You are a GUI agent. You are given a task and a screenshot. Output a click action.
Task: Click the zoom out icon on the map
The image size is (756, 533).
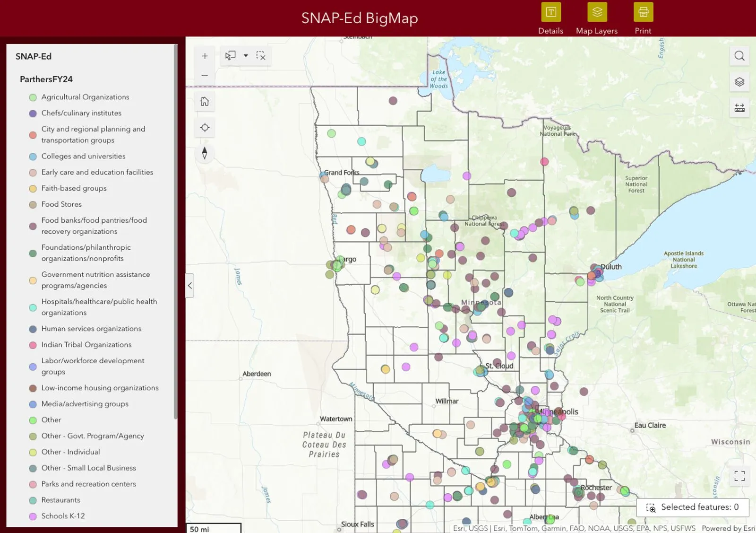pos(205,75)
